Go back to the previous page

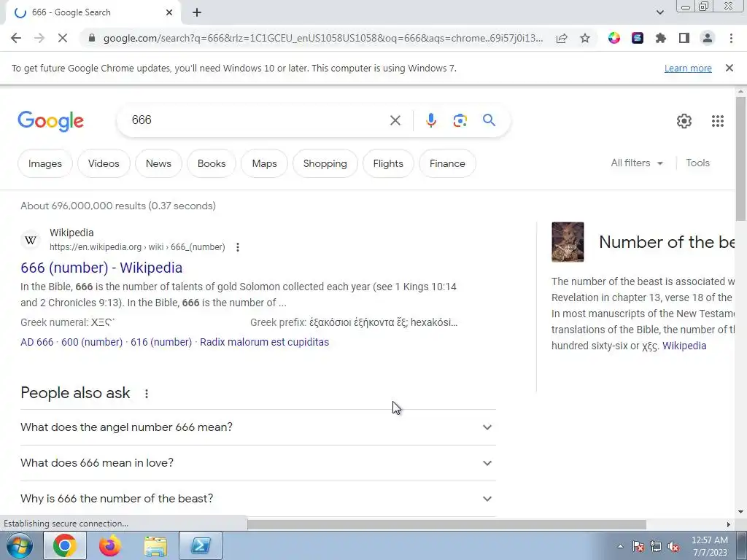point(16,38)
